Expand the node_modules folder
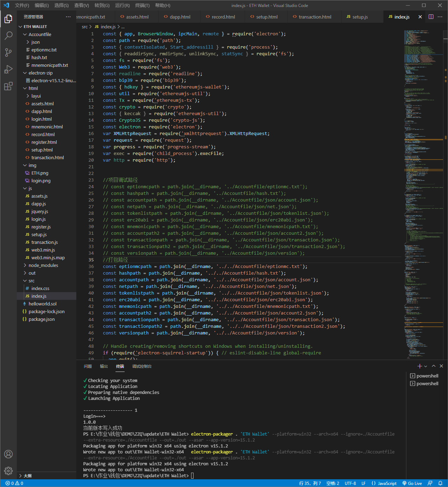The width and height of the screenshot is (448, 487). [47, 265]
